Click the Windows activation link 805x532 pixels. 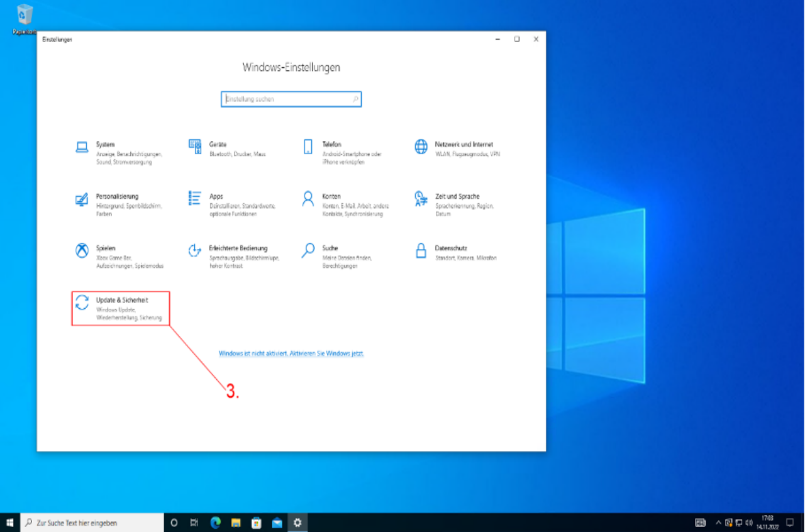pos(291,353)
